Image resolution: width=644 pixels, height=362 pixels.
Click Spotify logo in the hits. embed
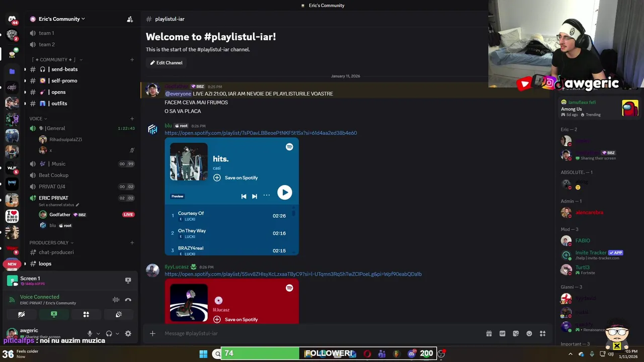coord(289,147)
